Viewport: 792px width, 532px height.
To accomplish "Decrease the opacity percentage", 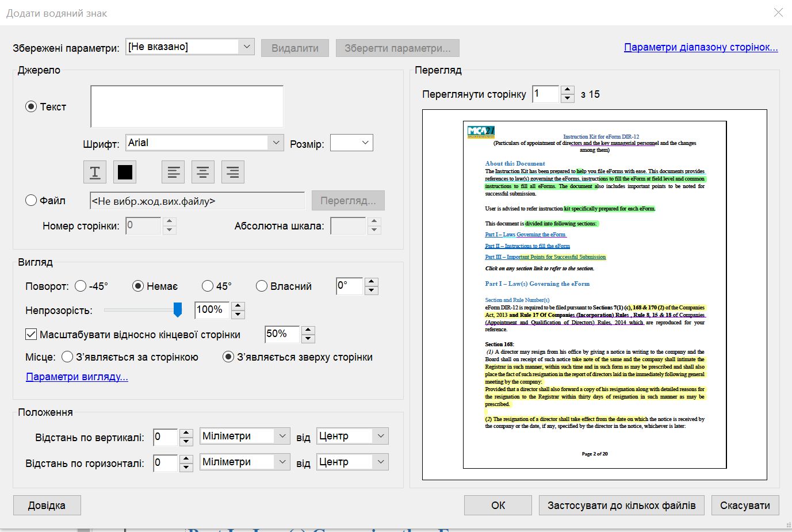I will tap(238, 315).
